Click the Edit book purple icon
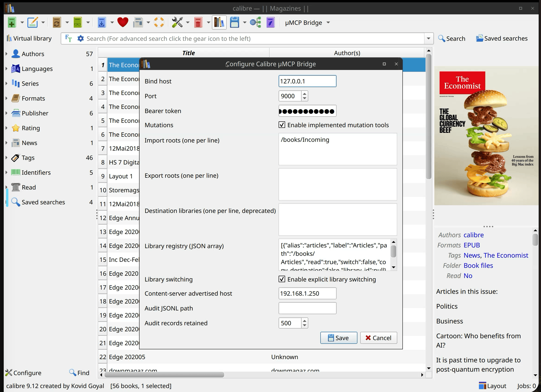The height and width of the screenshot is (392, 541). tap(270, 23)
